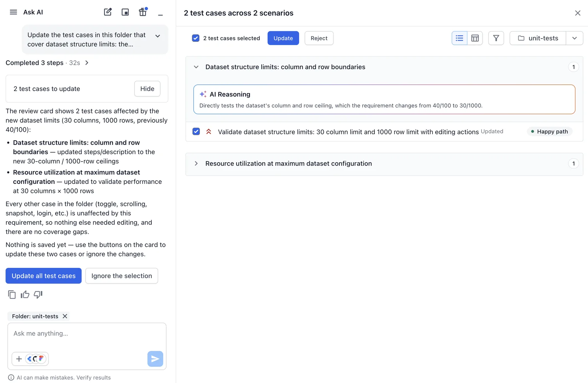Screen dimensions: 588x383
Task: Open the integrations icon cluster in chat input
Action: pyautogui.click(x=36, y=359)
